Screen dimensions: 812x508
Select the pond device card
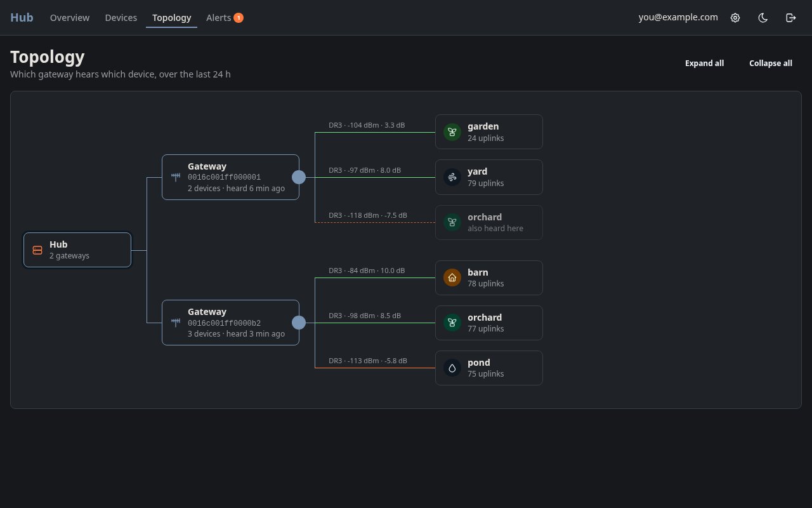click(489, 368)
